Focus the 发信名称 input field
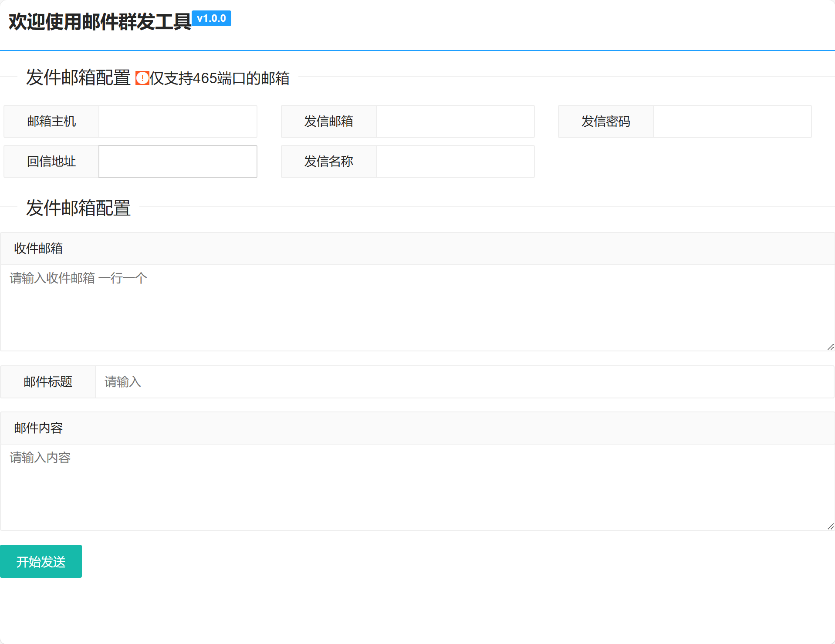Viewport: 835px width, 644px height. click(x=455, y=162)
